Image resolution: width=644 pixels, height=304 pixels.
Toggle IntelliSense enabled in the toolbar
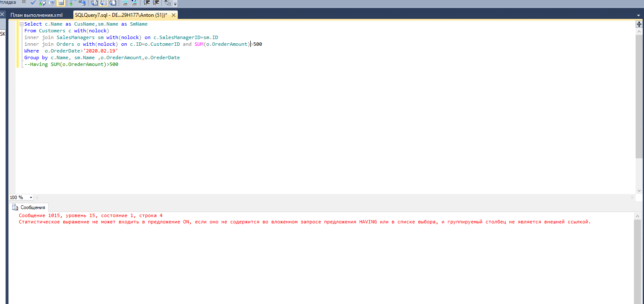pyautogui.click(x=61, y=2)
